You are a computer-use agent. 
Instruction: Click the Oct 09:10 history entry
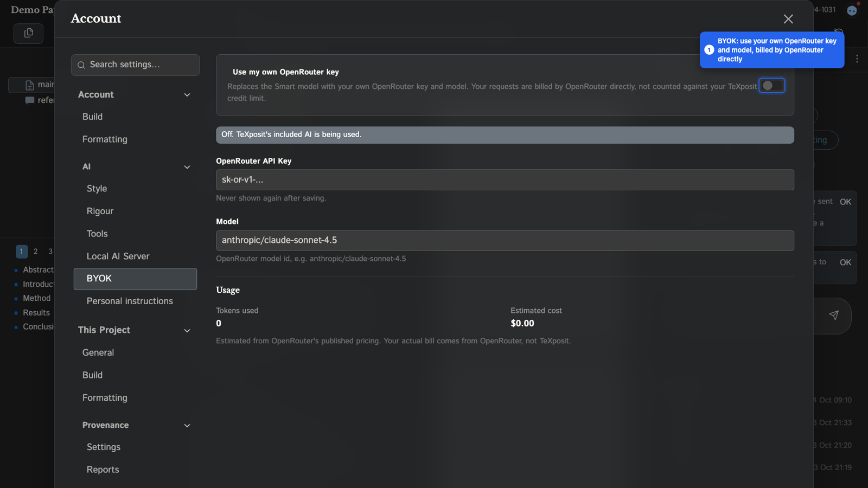tap(833, 400)
